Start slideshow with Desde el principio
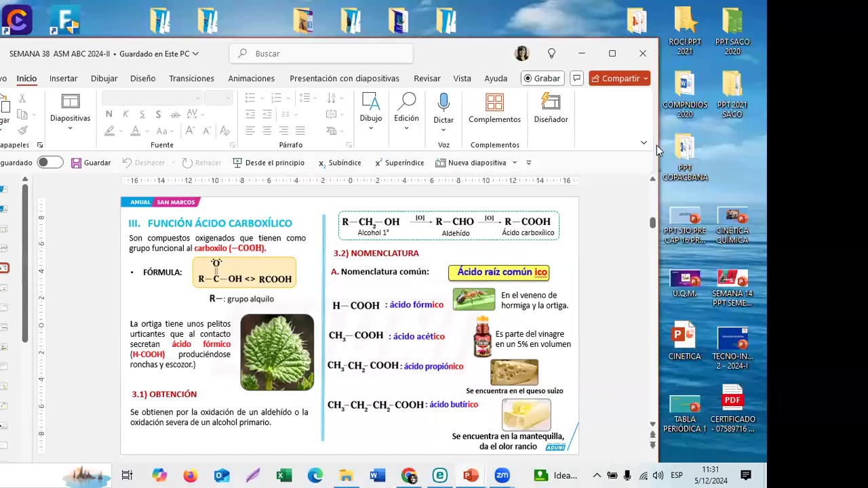 (269, 163)
